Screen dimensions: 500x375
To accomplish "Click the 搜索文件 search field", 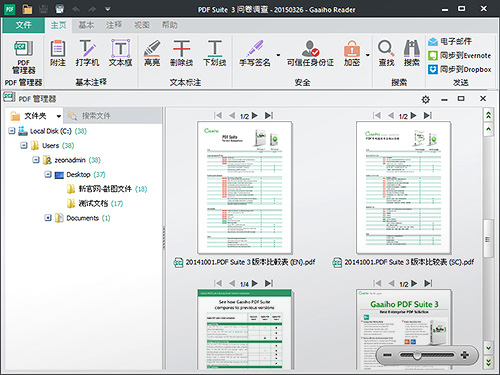I will (113, 116).
